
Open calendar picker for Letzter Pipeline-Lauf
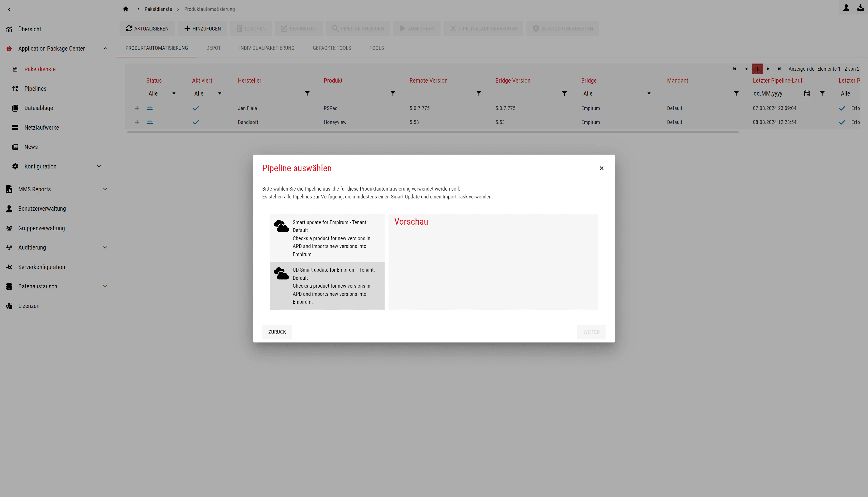[x=807, y=94]
